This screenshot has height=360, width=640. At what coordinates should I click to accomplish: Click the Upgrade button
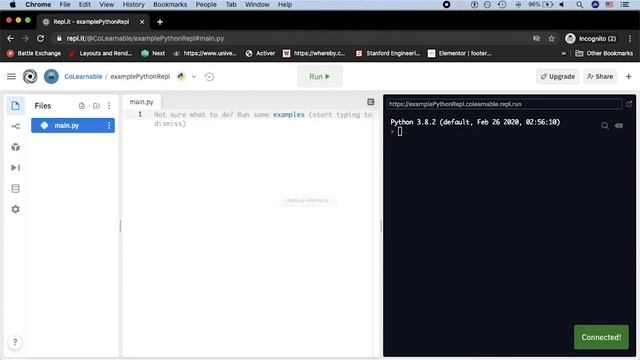point(558,76)
